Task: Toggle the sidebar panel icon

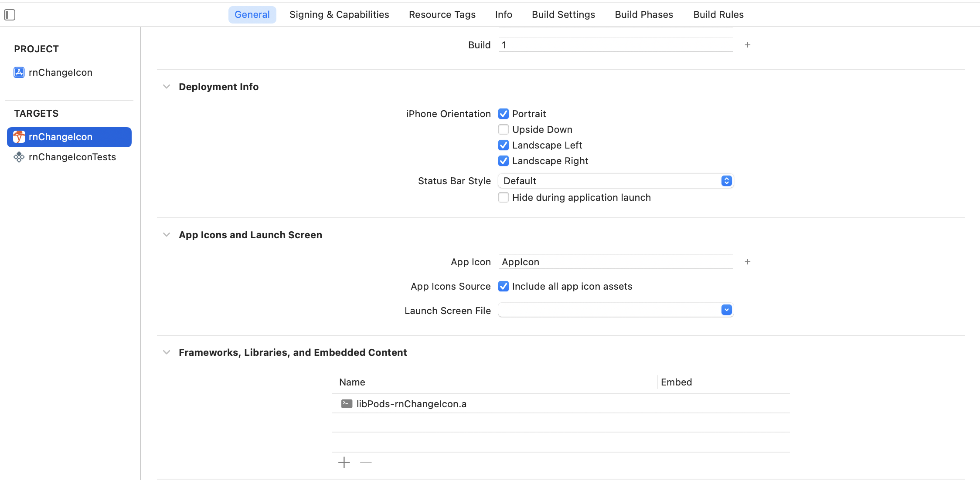Action: [x=10, y=15]
